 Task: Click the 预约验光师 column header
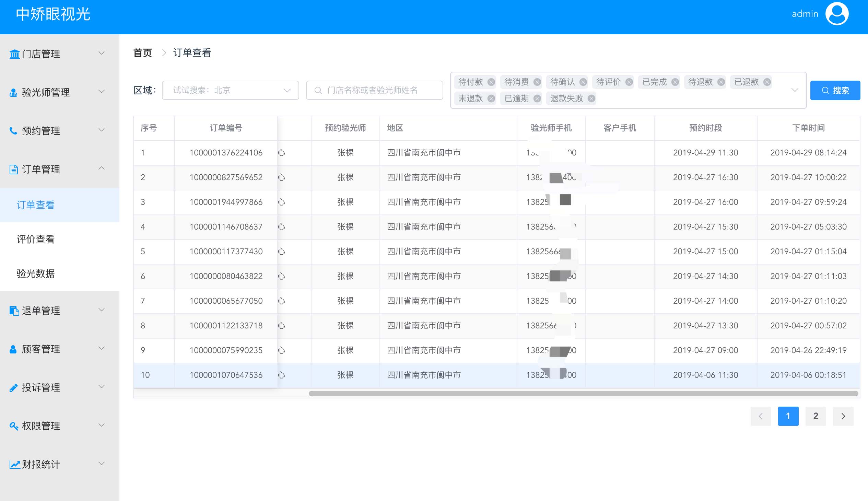tap(345, 128)
